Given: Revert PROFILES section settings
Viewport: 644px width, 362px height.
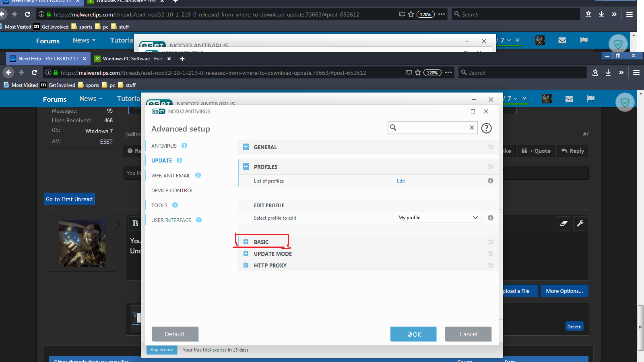Looking at the screenshot, I should (490, 167).
